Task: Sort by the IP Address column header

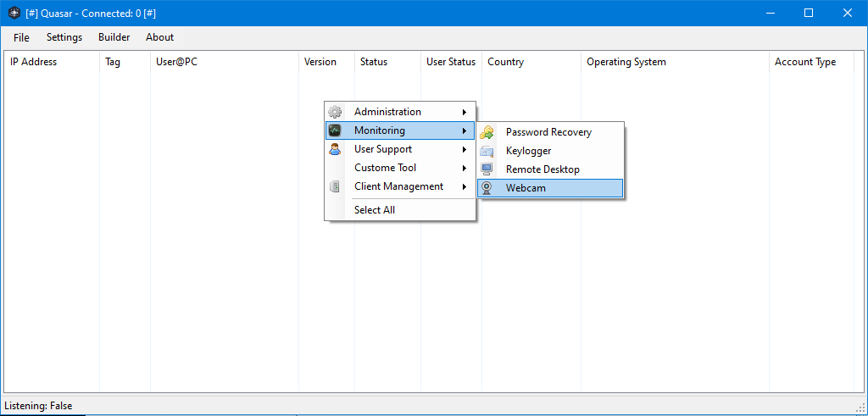Action: pos(52,62)
